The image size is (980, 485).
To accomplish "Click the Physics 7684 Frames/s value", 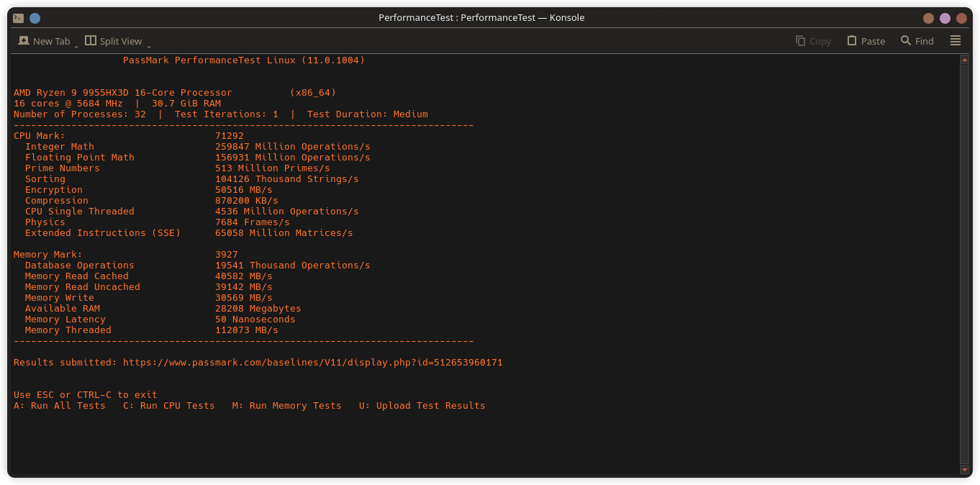I will 253,222.
